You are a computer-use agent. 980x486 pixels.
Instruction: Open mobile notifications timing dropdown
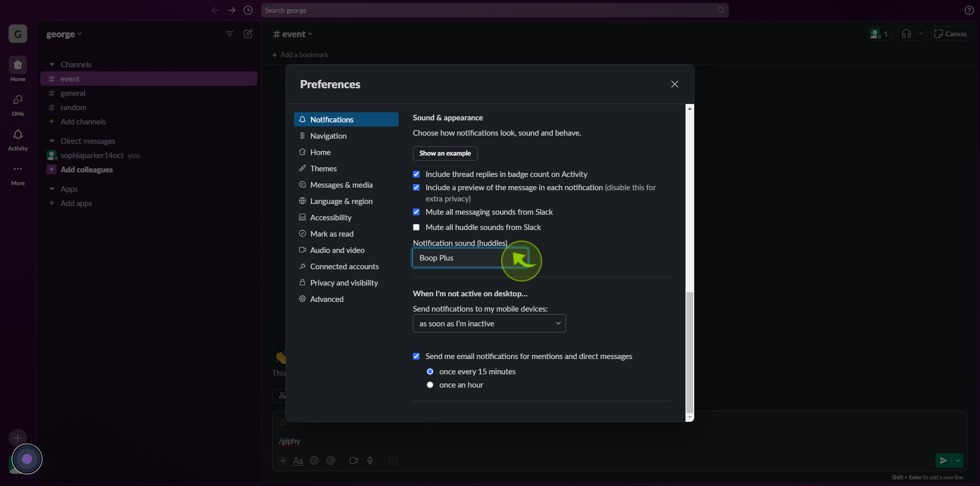point(489,324)
